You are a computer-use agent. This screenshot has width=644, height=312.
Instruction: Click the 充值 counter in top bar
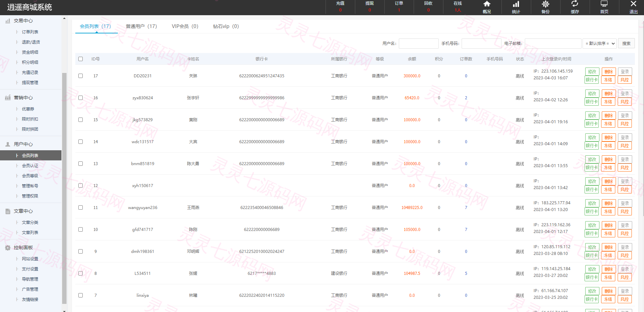coord(340,7)
